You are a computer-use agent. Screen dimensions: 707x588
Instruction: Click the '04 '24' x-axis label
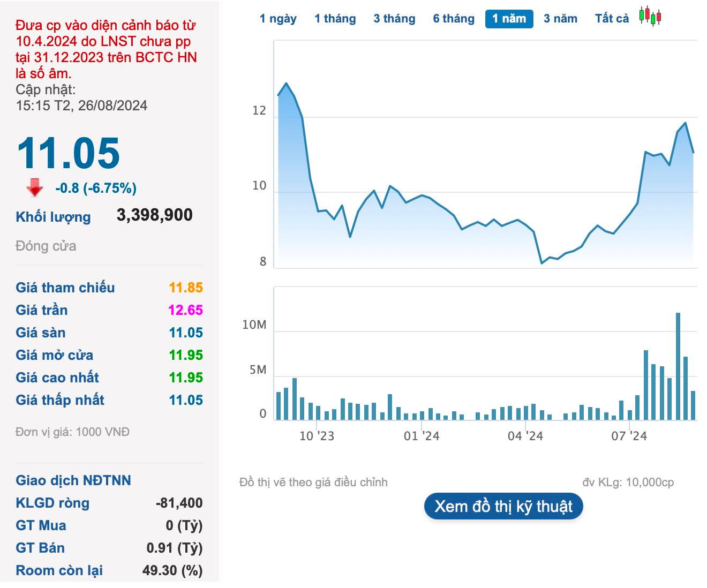click(525, 436)
